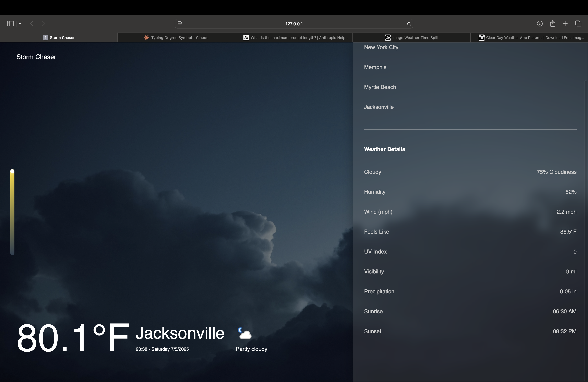Switch to Image Weather Time Split tab
Screen dimensions: 588x382
(411, 37)
